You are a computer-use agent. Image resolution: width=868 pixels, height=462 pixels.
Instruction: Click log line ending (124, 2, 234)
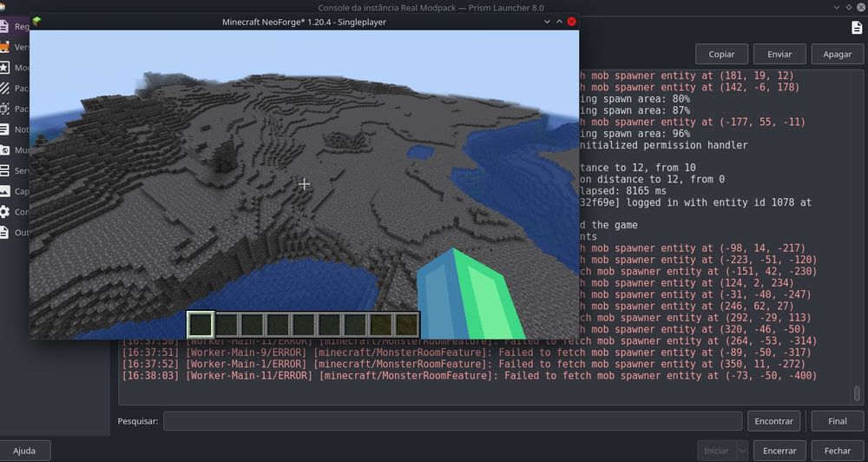click(687, 283)
